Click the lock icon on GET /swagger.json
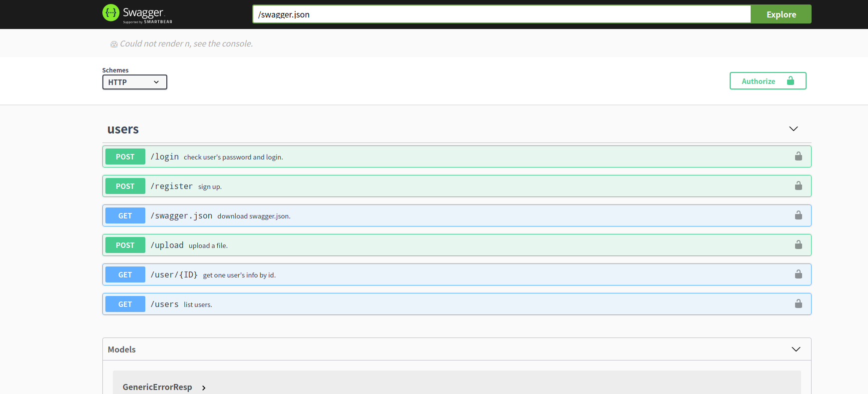Image resolution: width=868 pixels, height=394 pixels. 798,215
